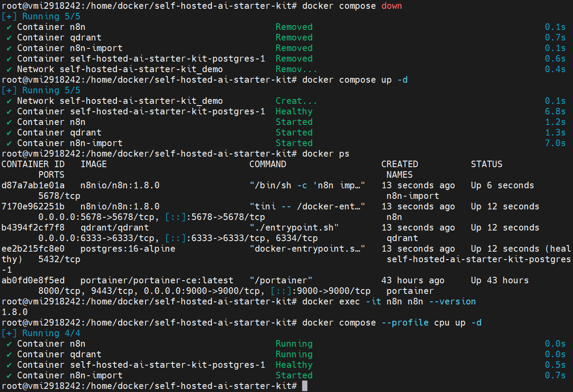Click the 'COMMAND' column header
The height and width of the screenshot is (392, 573).
268,164
